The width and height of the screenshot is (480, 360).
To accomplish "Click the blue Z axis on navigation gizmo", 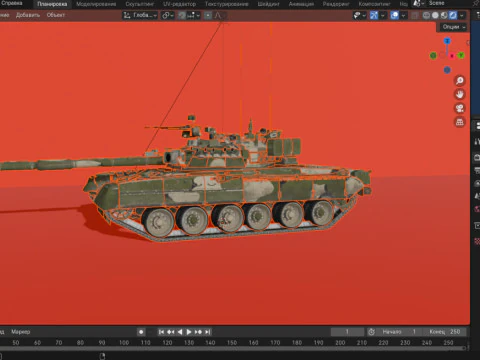I will pos(447,41).
